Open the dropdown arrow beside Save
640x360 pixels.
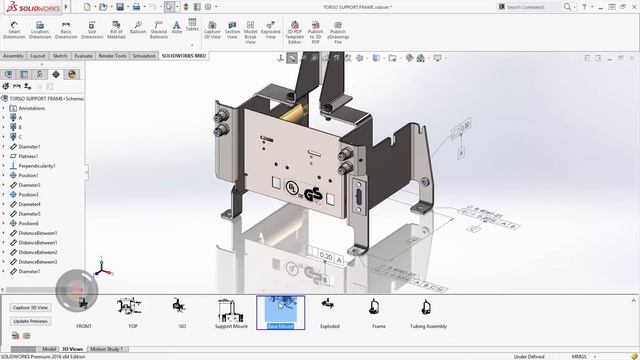[x=128, y=7]
